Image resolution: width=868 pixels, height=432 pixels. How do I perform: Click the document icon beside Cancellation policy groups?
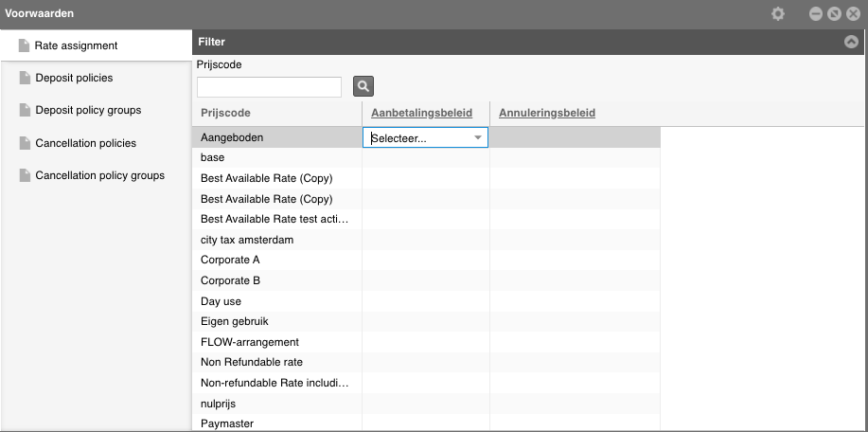point(25,175)
